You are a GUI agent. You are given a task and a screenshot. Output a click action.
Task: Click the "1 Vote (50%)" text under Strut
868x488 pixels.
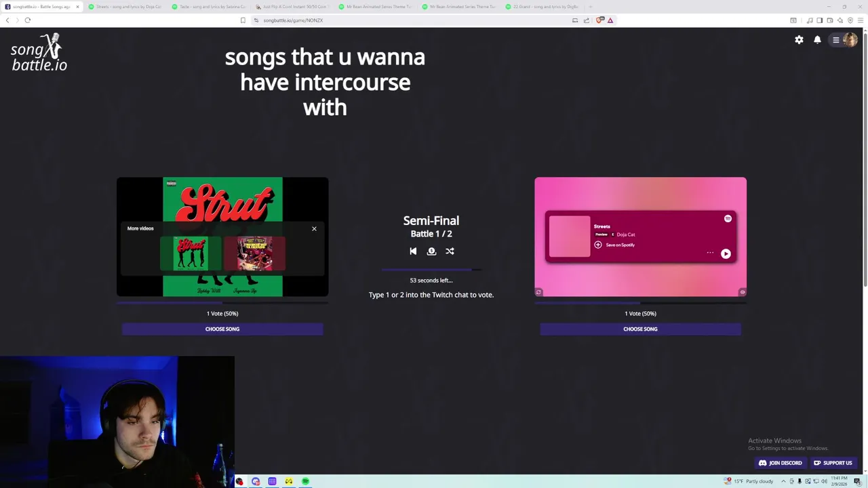222,313
